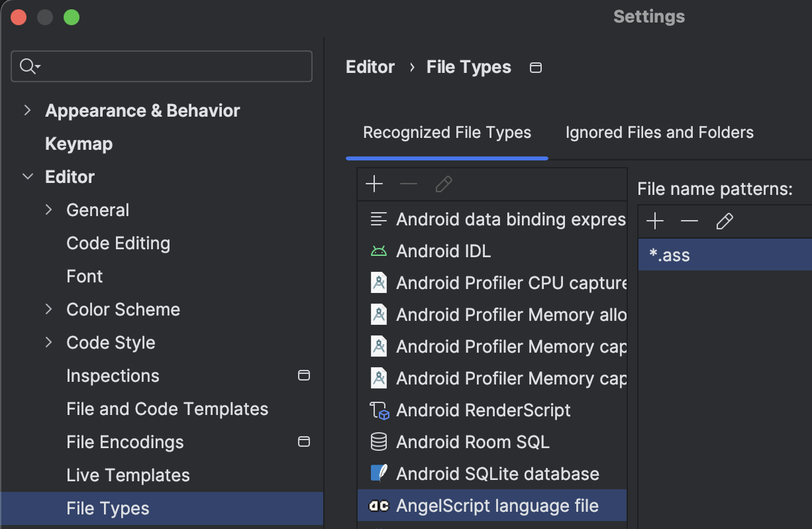Click the project-level icon next to Inspections
Viewport: 812px width, 529px height.
pyautogui.click(x=304, y=376)
